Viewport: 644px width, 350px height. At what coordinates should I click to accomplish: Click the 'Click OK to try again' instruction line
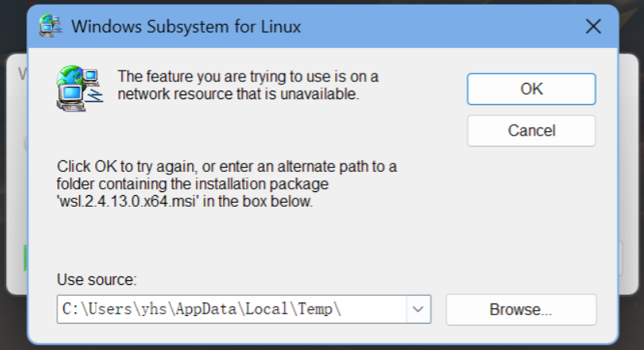(x=227, y=166)
